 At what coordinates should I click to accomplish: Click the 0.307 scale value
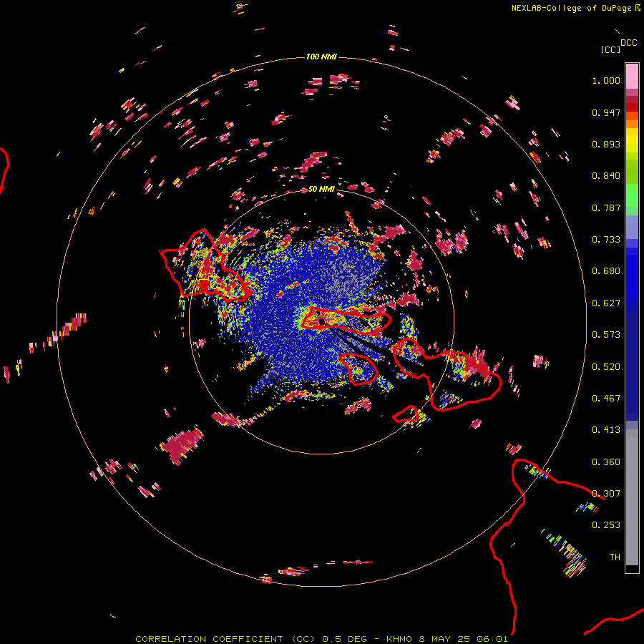click(x=606, y=494)
